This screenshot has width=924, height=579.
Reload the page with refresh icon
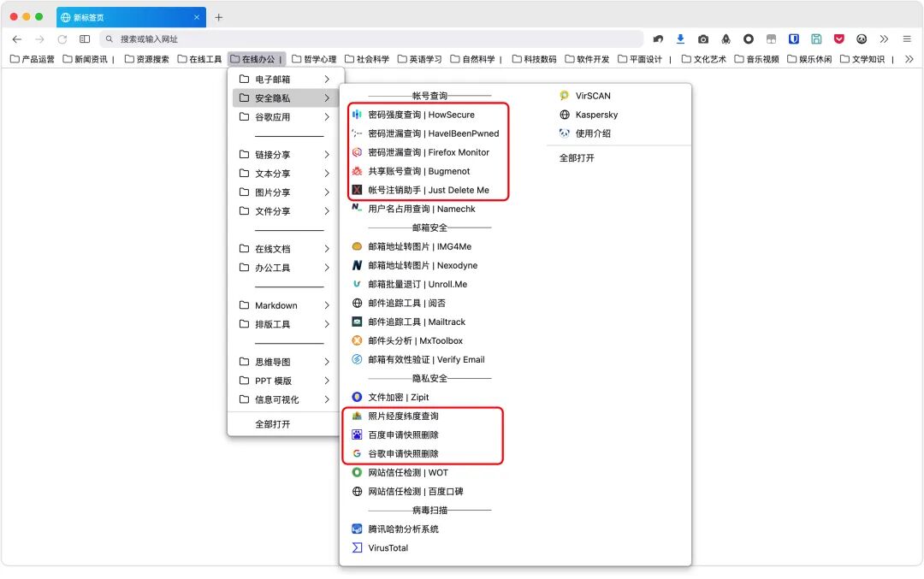click(62, 38)
